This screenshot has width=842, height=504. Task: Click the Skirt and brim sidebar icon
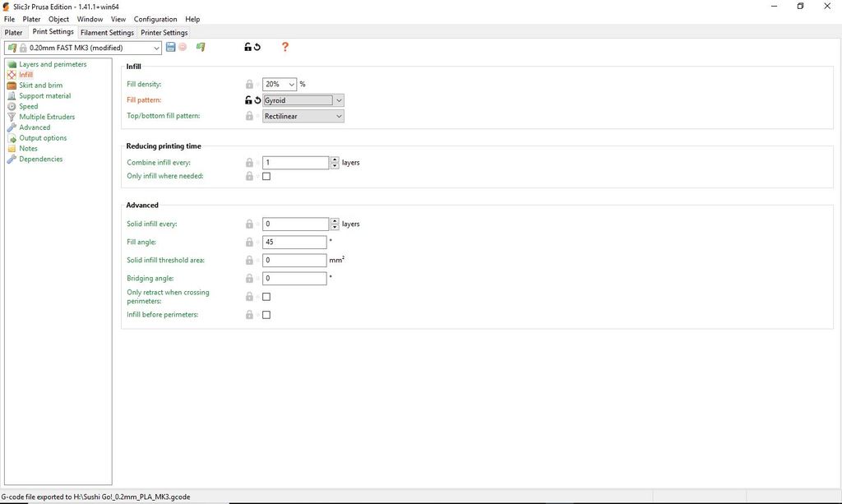12,85
